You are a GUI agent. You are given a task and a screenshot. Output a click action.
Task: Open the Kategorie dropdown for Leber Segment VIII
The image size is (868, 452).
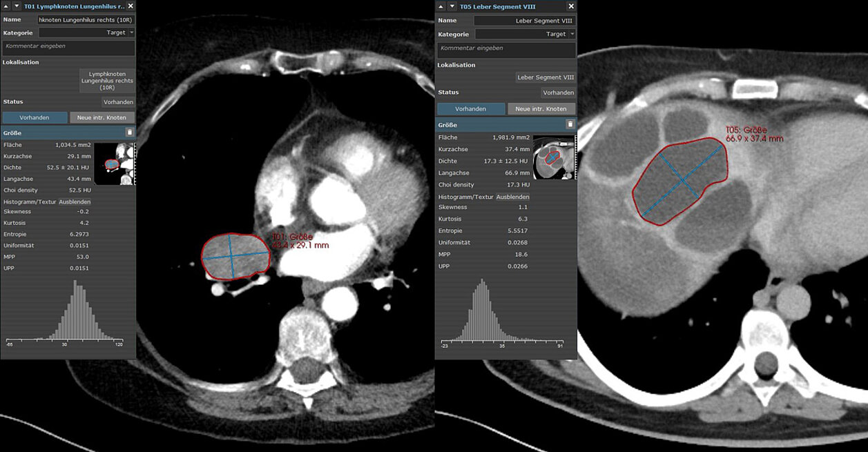[x=525, y=34]
